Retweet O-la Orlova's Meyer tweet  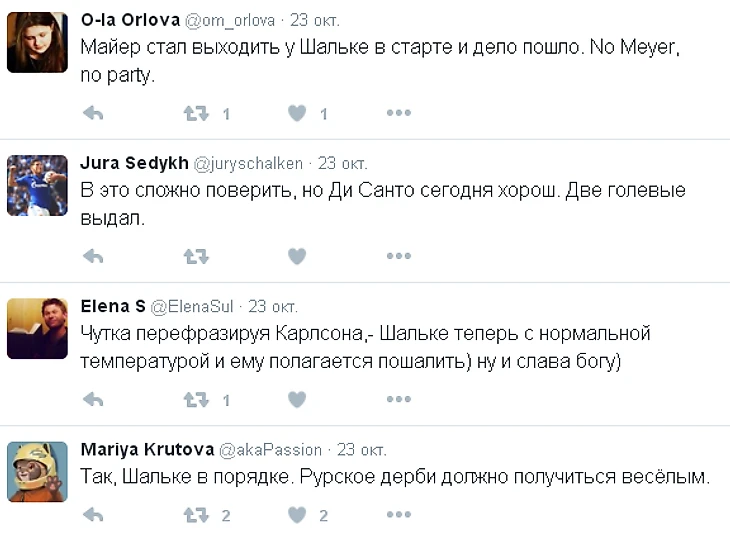coord(196,114)
